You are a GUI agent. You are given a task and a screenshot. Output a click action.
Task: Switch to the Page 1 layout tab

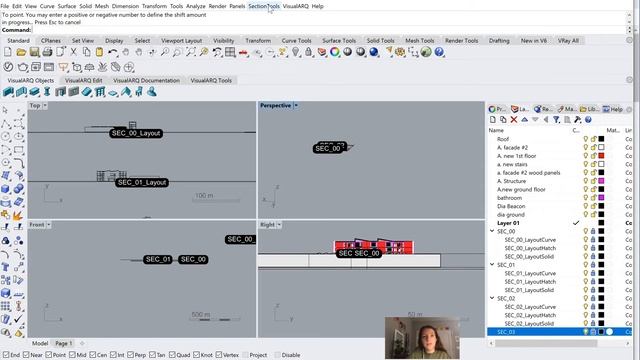[x=63, y=343]
